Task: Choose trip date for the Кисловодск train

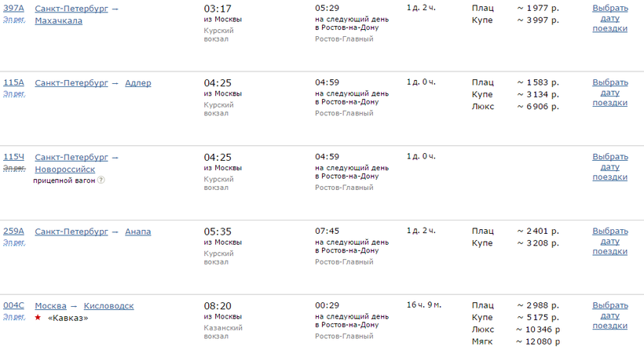Action: tap(610, 316)
